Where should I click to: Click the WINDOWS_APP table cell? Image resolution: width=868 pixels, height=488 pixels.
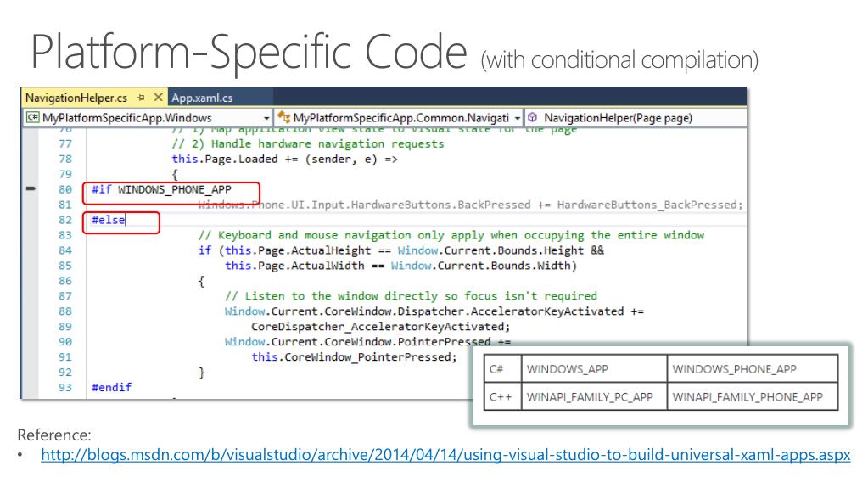[x=594, y=369]
